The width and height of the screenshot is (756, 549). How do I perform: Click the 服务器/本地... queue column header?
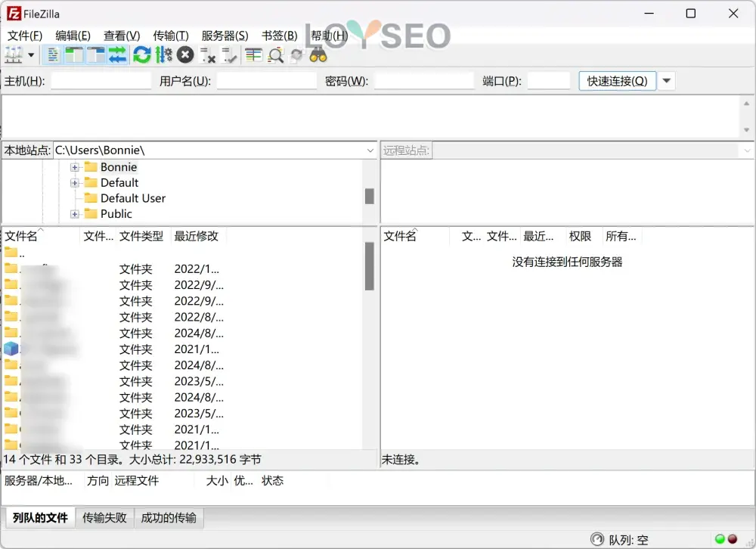point(39,480)
